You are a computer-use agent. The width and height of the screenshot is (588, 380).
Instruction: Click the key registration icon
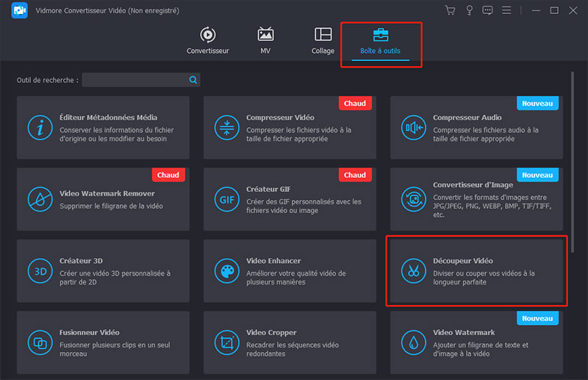470,10
